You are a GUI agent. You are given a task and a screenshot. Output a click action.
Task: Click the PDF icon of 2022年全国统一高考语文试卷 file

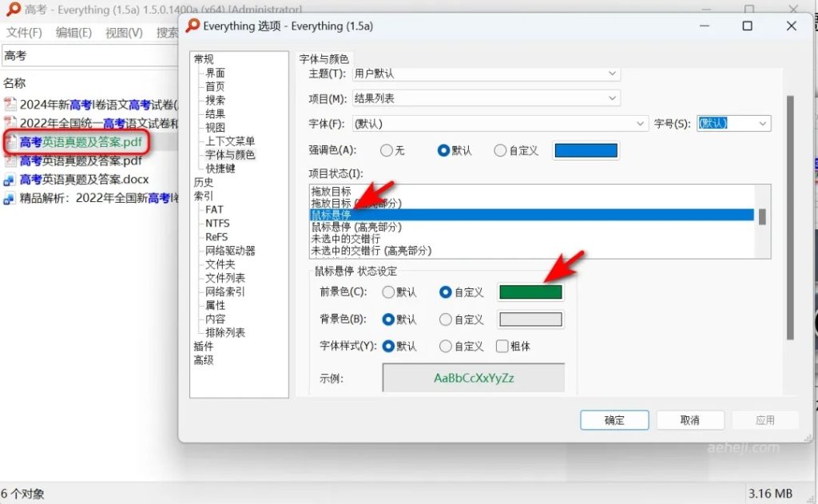[x=10, y=121]
